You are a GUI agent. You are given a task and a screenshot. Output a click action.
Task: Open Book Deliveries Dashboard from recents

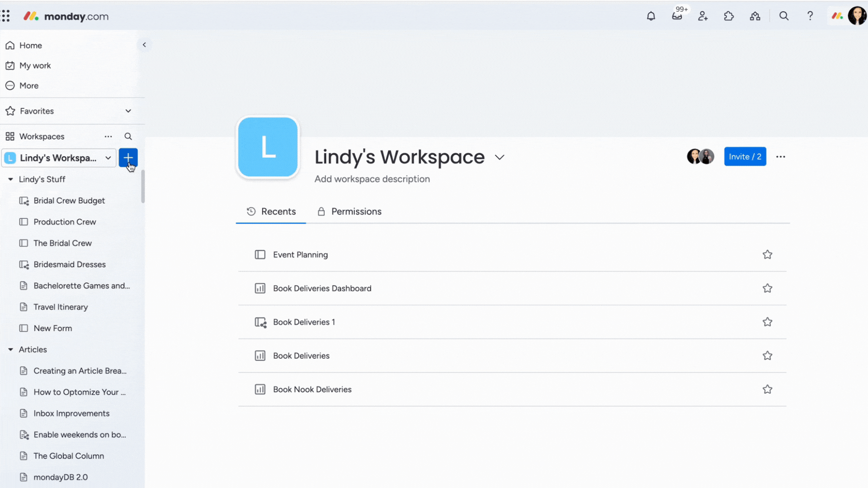tap(322, 288)
